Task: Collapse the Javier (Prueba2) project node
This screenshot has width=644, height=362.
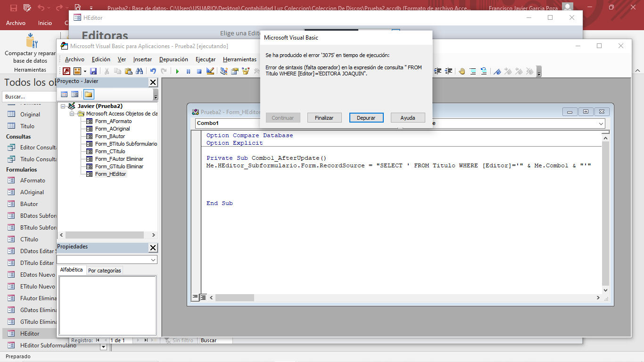Action: tap(63, 107)
